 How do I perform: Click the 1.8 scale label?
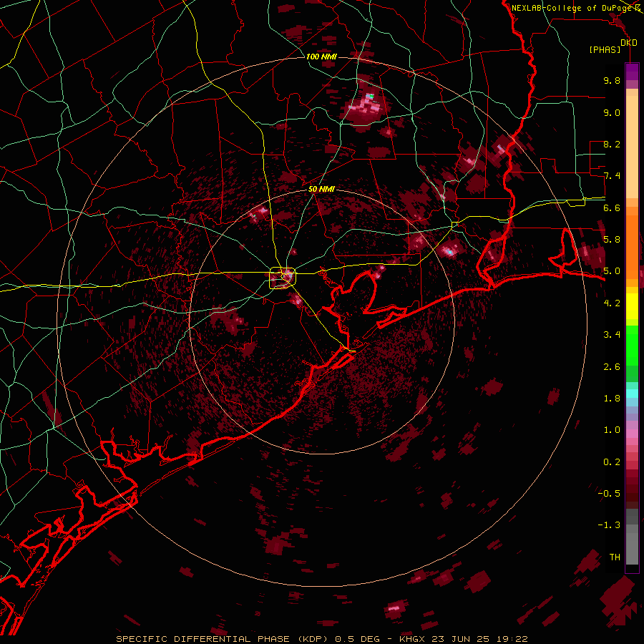(x=612, y=399)
